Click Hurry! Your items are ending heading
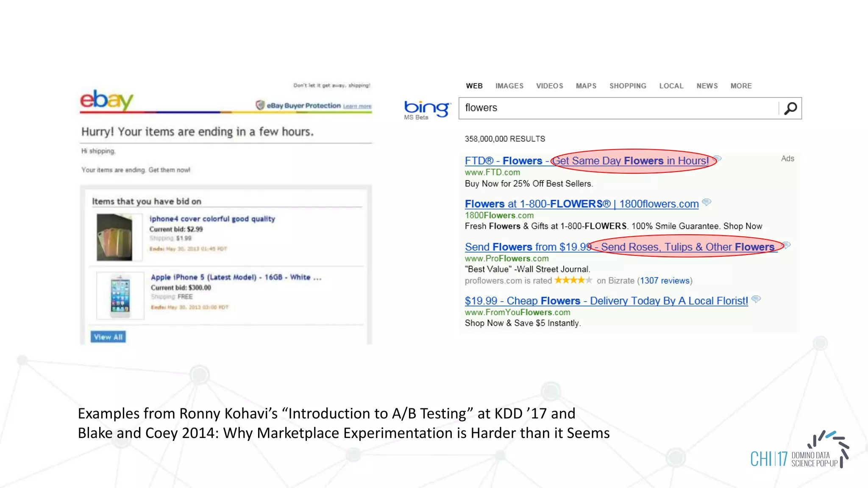The width and height of the screenshot is (868, 488). point(198,132)
